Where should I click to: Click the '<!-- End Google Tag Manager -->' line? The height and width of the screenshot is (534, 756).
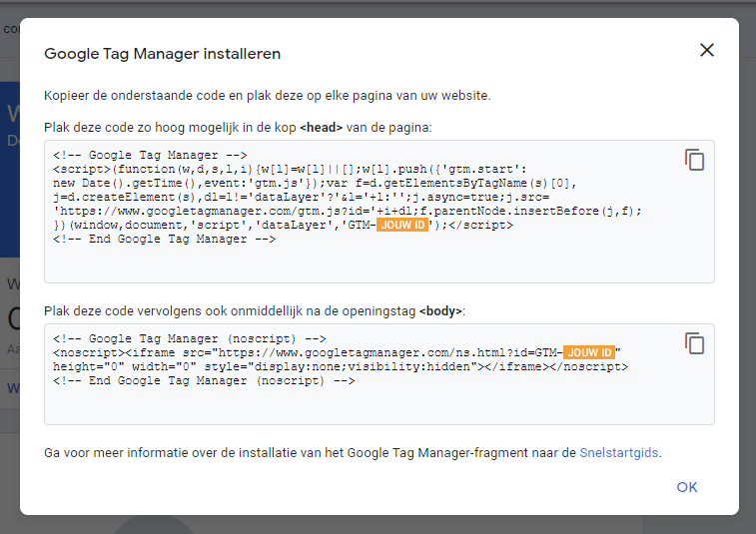165,239
